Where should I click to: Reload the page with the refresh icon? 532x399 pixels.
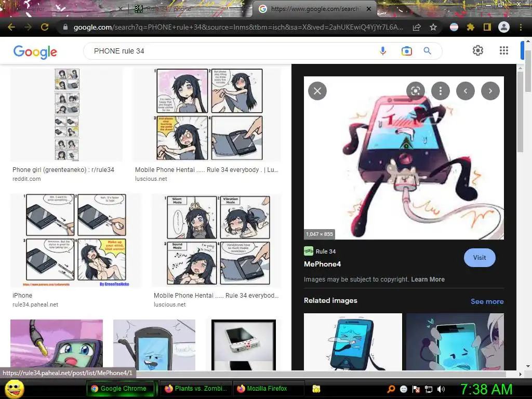click(45, 27)
